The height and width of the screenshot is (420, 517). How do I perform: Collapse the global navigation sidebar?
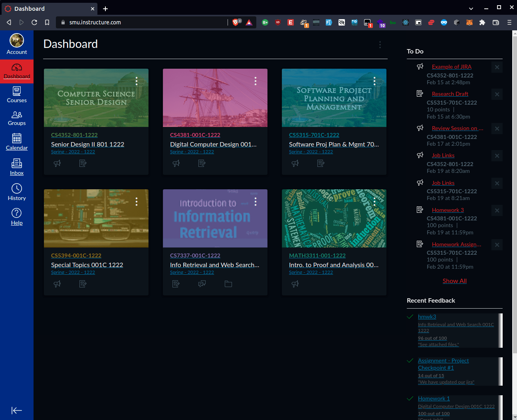(17, 410)
